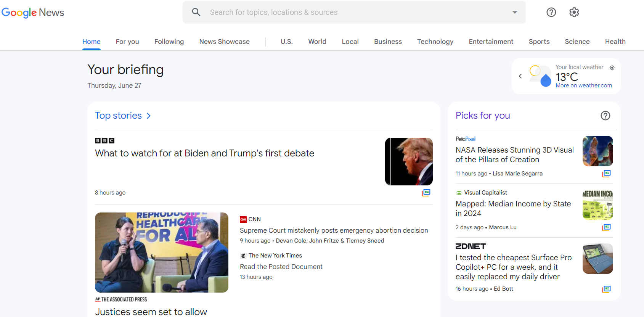Open Picks for you help icon

(x=605, y=116)
